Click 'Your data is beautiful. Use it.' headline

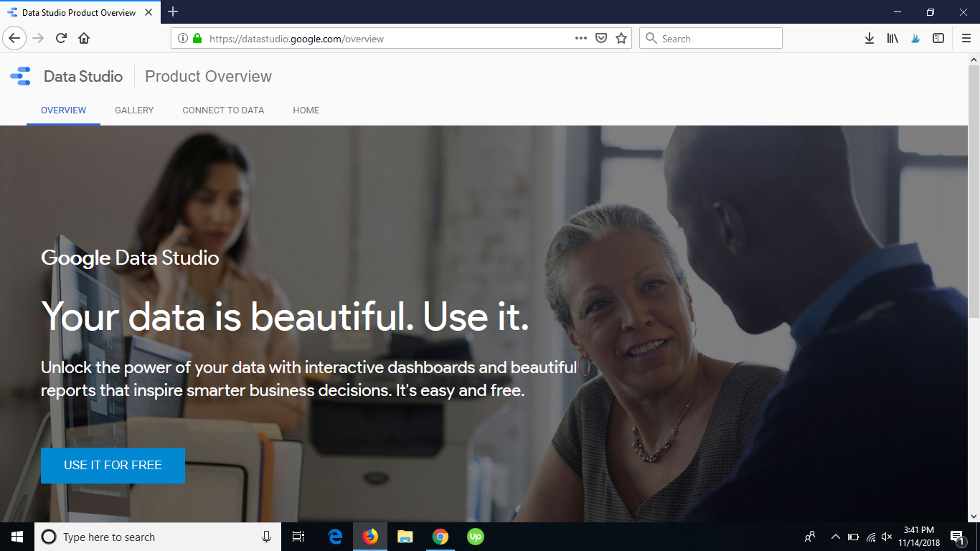pos(285,316)
